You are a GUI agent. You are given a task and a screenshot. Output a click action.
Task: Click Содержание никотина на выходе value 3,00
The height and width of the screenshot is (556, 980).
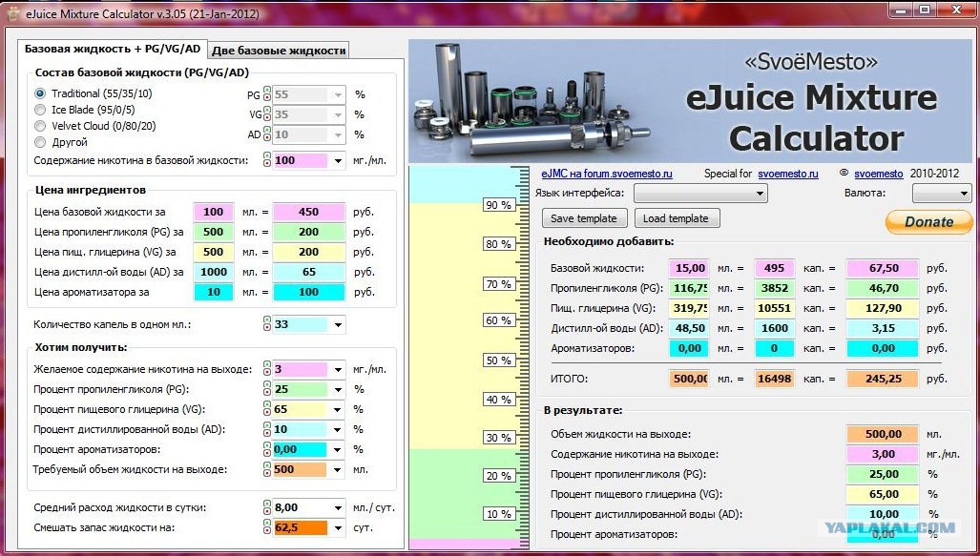[x=883, y=454]
